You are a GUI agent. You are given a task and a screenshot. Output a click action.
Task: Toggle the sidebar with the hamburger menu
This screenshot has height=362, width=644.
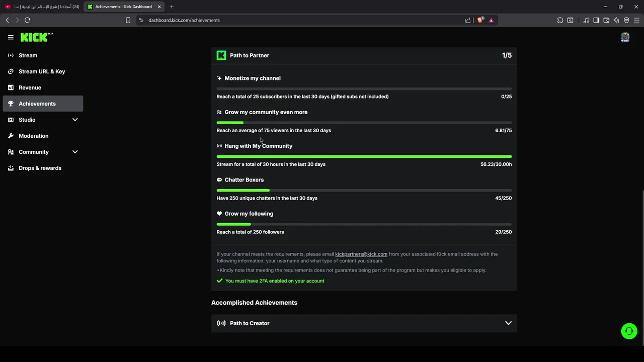(x=11, y=37)
